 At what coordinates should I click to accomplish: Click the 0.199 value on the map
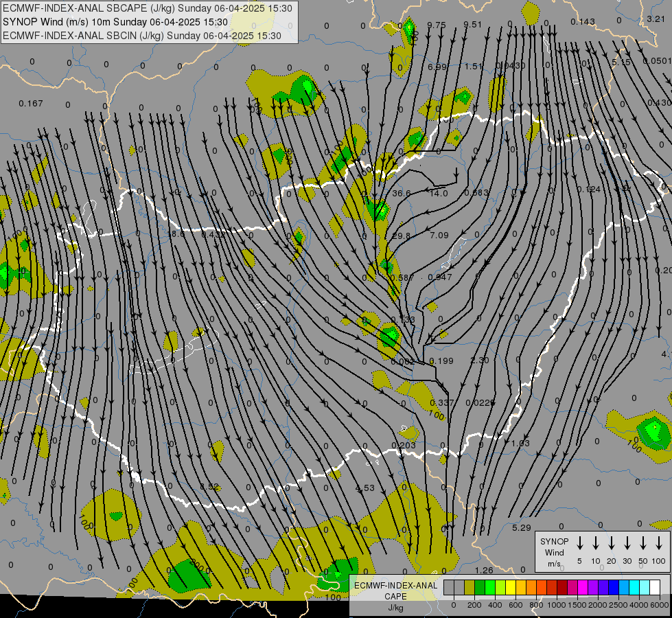coord(441,360)
